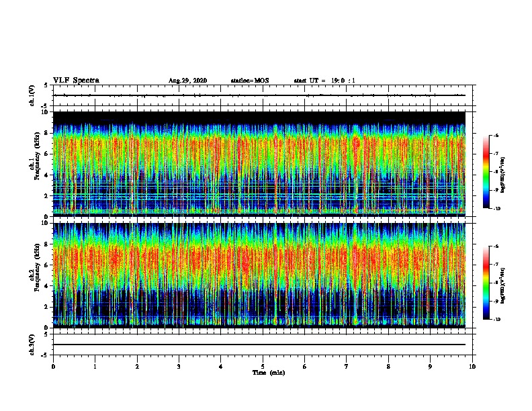Click the ch.2 spectrogram color bar

(x=486, y=283)
